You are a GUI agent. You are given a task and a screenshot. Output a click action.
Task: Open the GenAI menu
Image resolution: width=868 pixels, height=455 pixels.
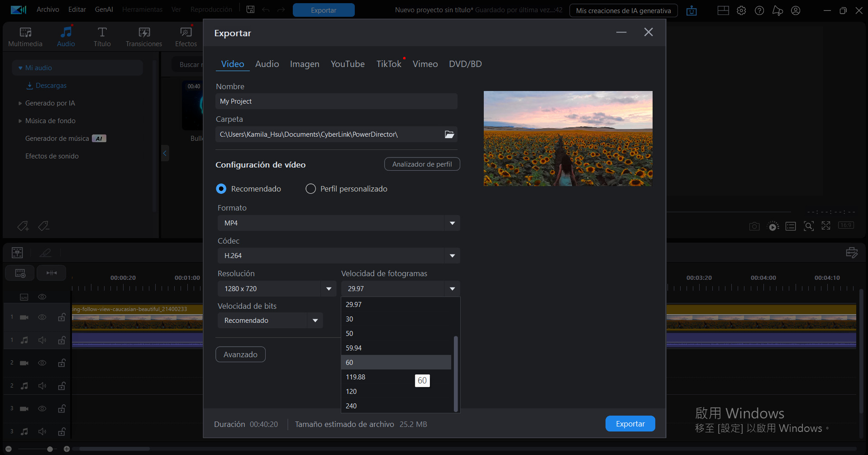pyautogui.click(x=104, y=9)
